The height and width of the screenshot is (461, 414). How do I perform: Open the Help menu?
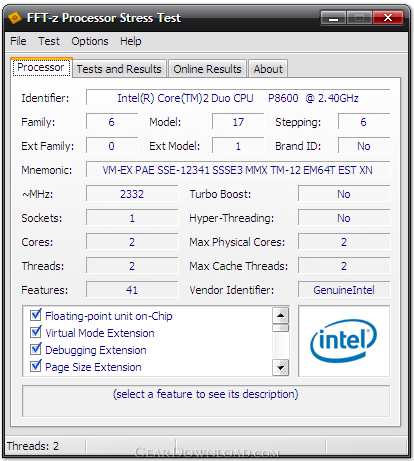[x=131, y=41]
